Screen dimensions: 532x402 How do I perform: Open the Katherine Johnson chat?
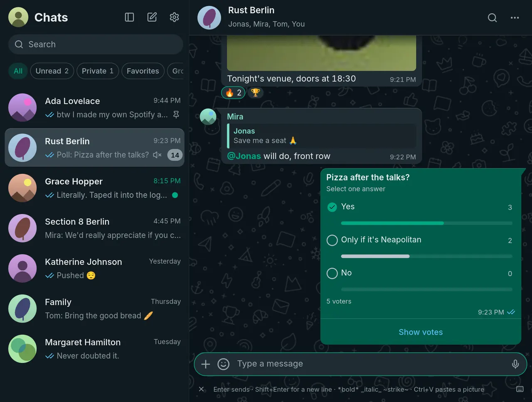point(94,269)
